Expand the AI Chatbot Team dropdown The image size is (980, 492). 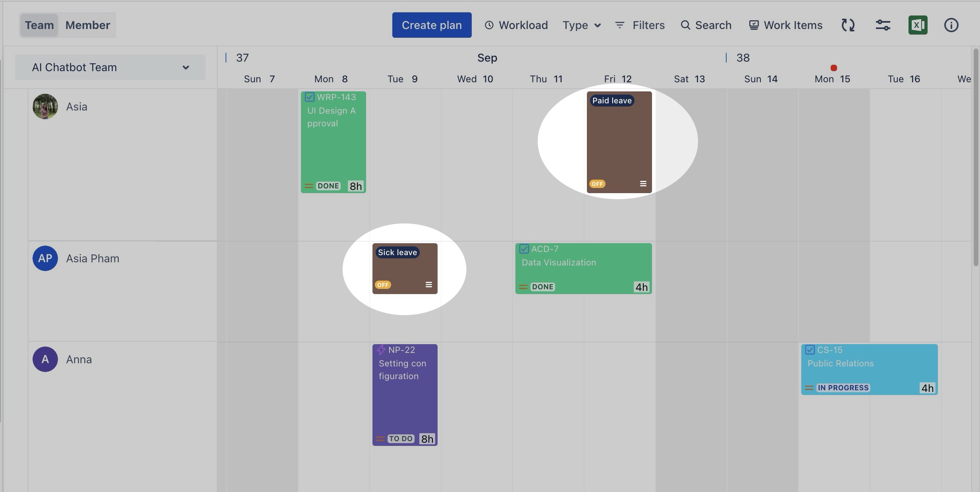[110, 67]
